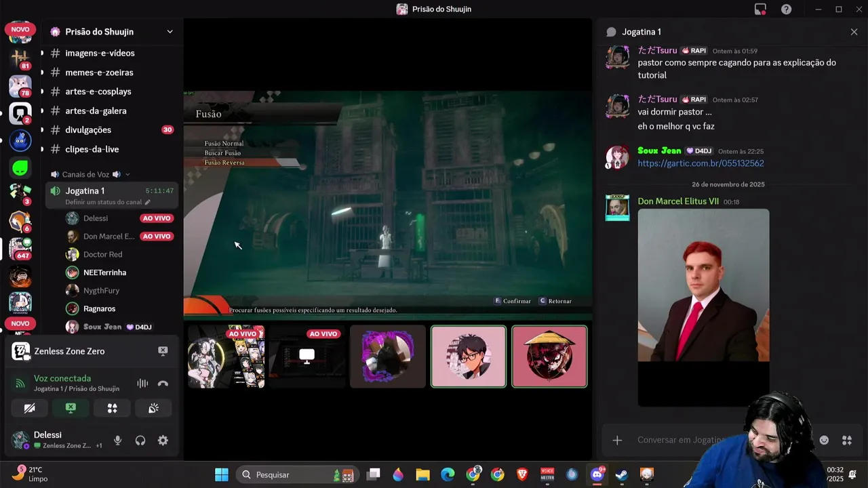Open clipes-da-live channel
Image resolution: width=868 pixels, height=488 pixels.
(92, 149)
